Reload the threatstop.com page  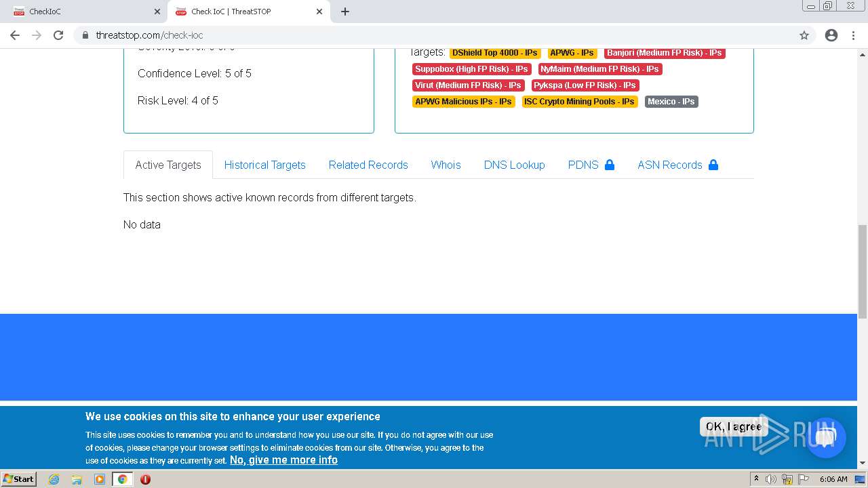(x=58, y=35)
